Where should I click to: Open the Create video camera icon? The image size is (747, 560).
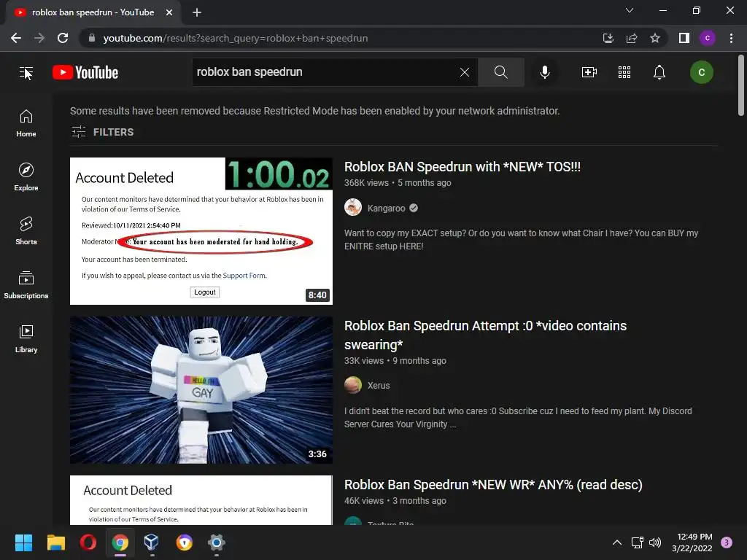click(x=589, y=72)
